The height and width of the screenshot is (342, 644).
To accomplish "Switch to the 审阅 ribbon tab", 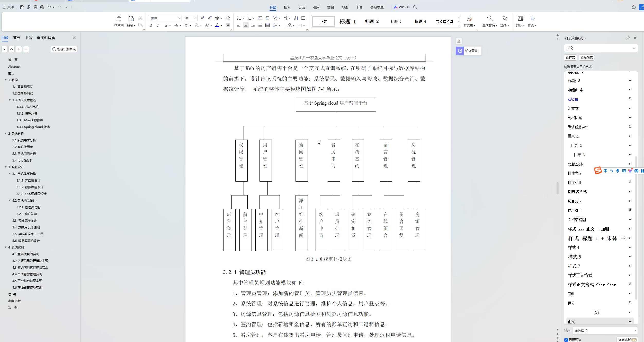I will click(x=330, y=7).
